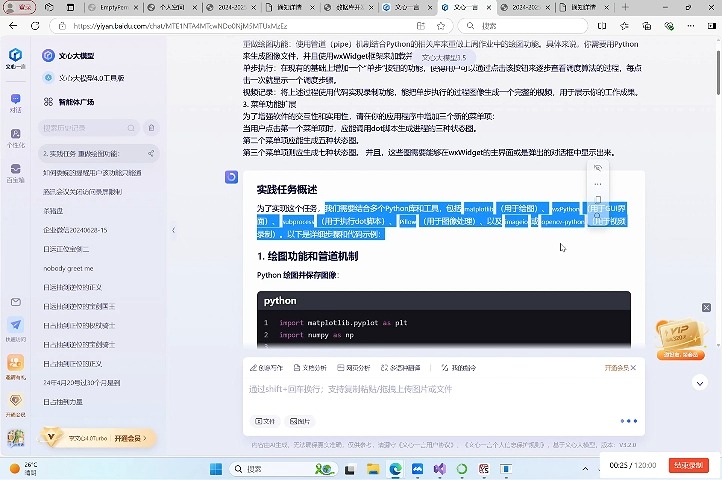Viewport: 722px width, 480px height.
Task: Open the 个性化 personalization section
Action: coord(15,138)
